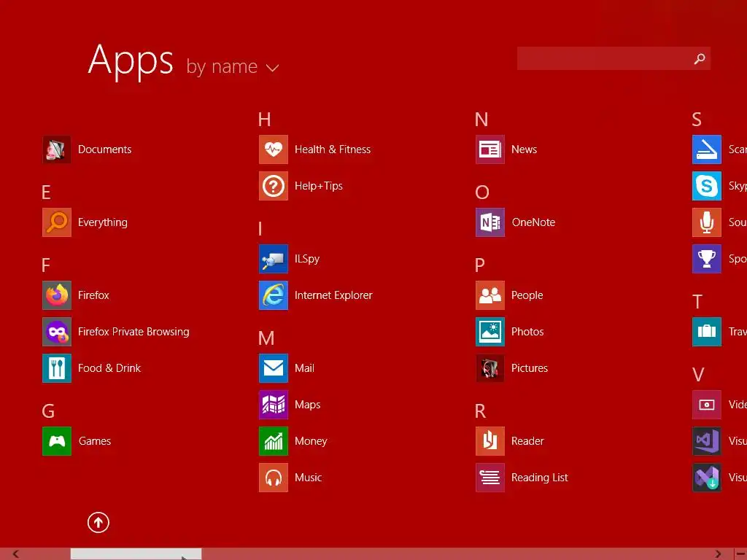Launch the Music headphones icon

274,478
